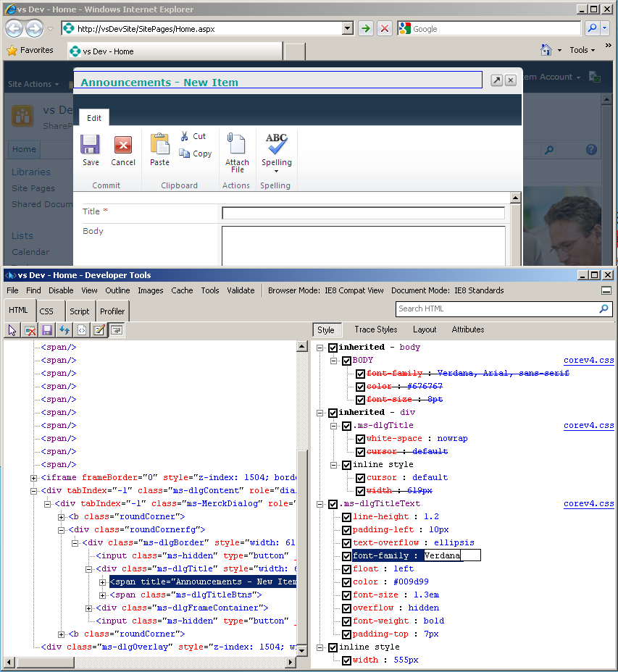Image resolution: width=618 pixels, height=672 pixels.
Task: Click the save HTML floppy icon
Action: (x=47, y=330)
